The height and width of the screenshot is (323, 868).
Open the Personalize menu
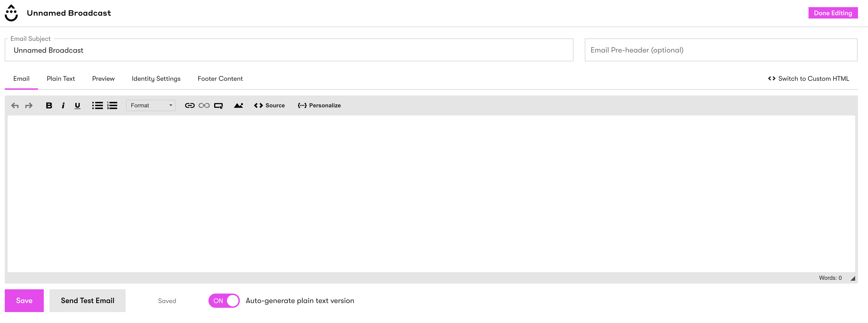[319, 106]
